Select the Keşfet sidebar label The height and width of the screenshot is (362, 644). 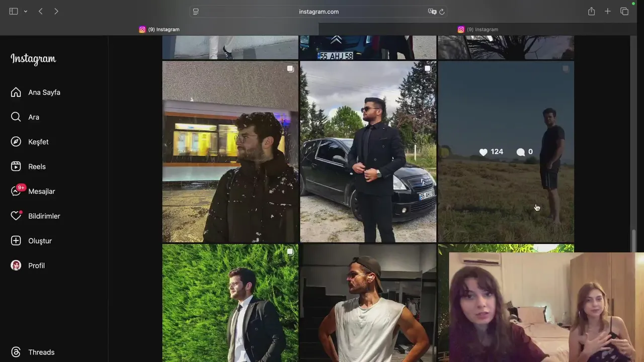tap(38, 142)
